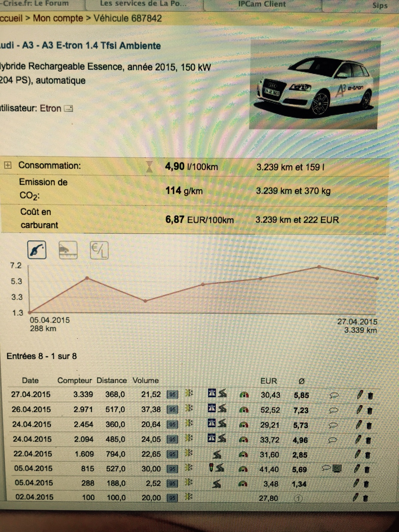Click the 95 fuel type badge on 27.04.2015 row

(172, 395)
